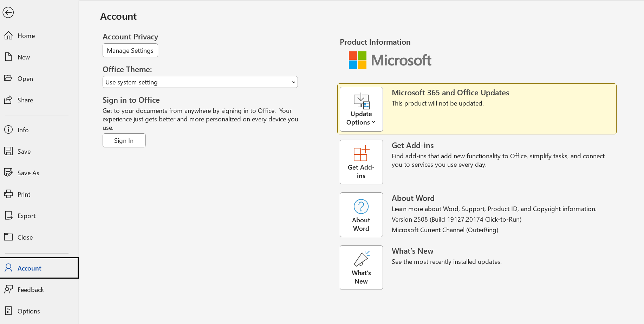Click the Get Add-ins icon

361,153
